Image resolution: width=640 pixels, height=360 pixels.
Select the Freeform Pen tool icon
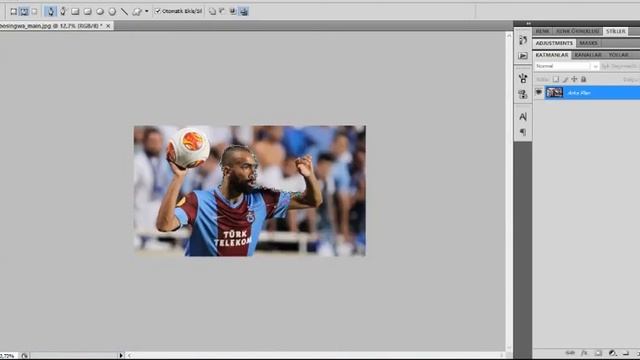pyautogui.click(x=63, y=11)
